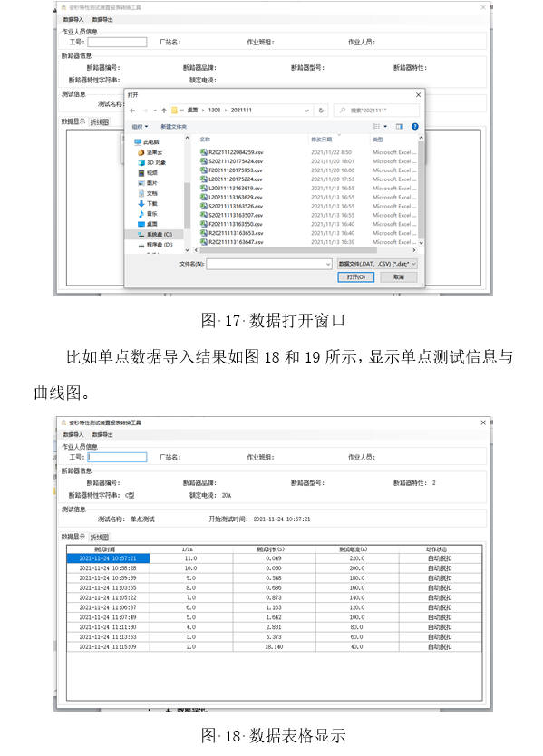543x756 pixels.
Task: Expand the address bar path history dropdown
Action: coord(306,111)
